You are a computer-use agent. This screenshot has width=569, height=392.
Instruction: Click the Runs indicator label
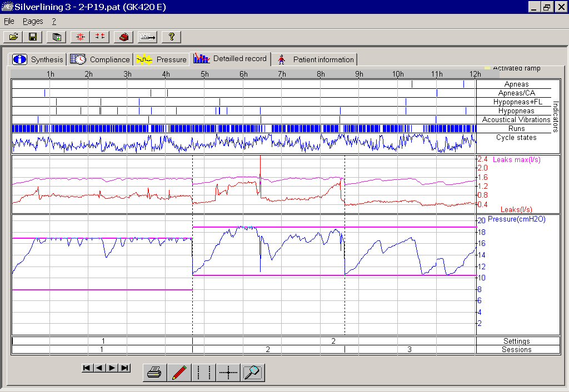click(x=516, y=129)
